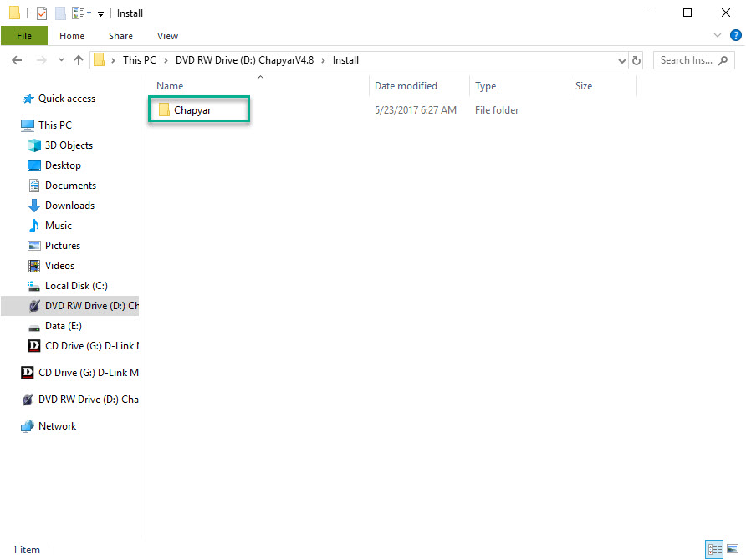Sort by the Type column header
Image resolution: width=746 pixels, height=560 pixels.
click(485, 86)
